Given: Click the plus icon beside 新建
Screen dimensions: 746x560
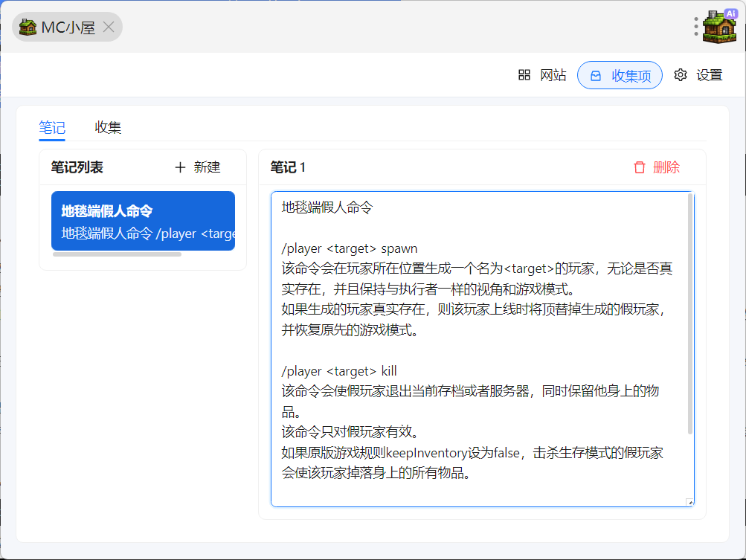Looking at the screenshot, I should tap(180, 167).
